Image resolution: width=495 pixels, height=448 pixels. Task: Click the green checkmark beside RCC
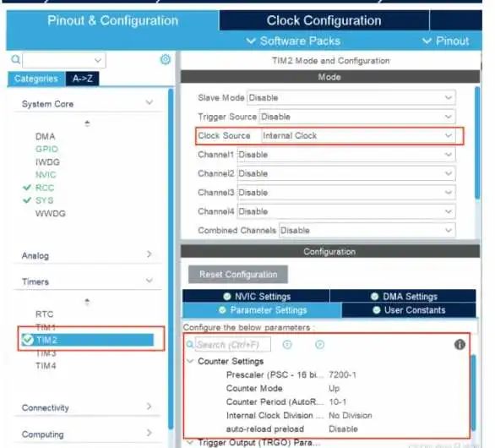click(27, 188)
